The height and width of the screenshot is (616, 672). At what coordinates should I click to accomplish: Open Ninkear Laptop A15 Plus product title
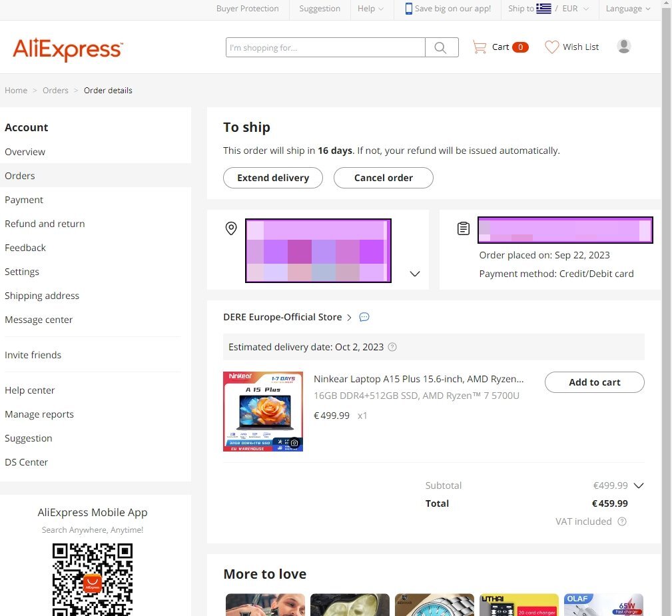tap(419, 379)
